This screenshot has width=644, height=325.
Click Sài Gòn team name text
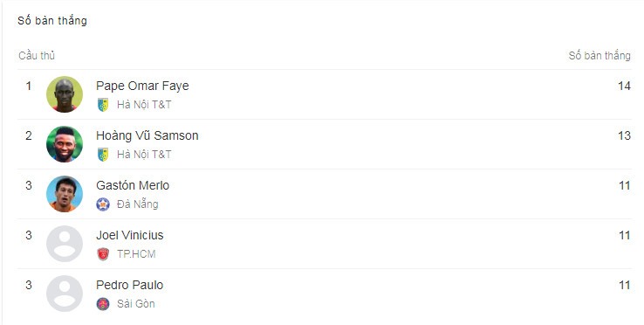(136, 304)
